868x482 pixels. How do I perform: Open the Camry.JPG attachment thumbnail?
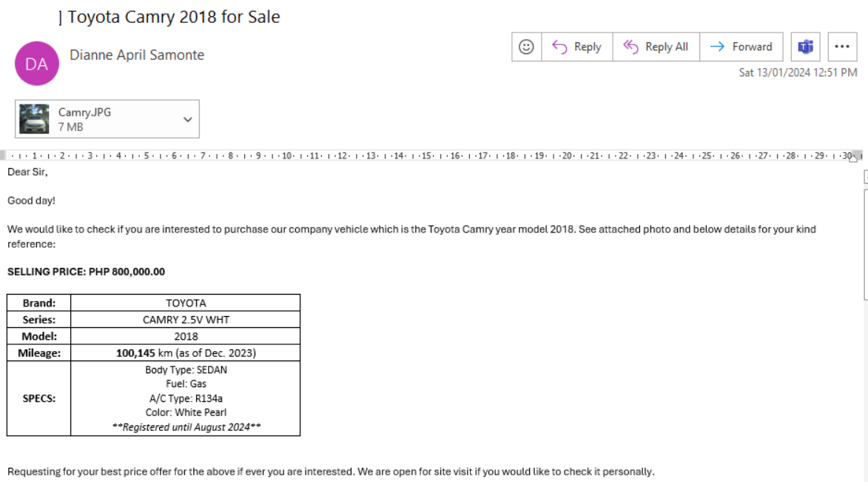(34, 119)
